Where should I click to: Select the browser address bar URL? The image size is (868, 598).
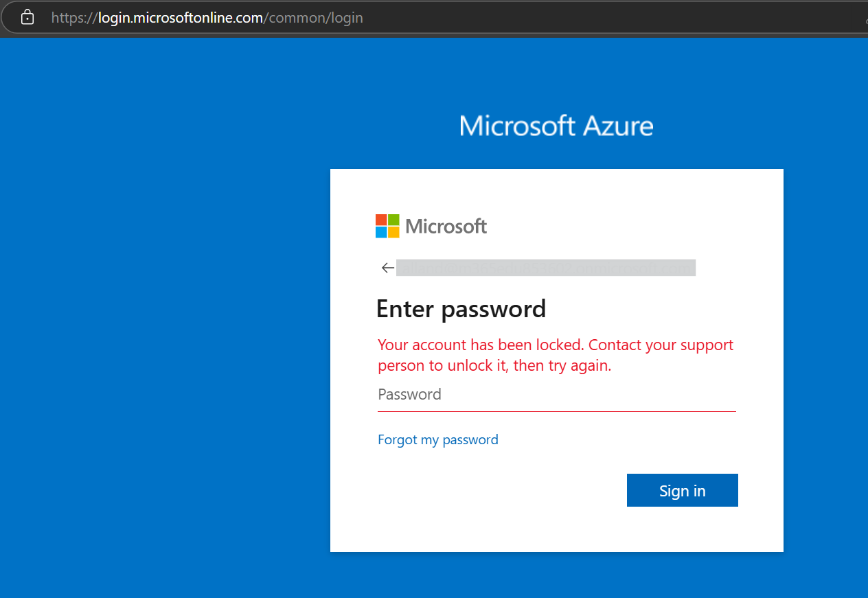pos(206,17)
